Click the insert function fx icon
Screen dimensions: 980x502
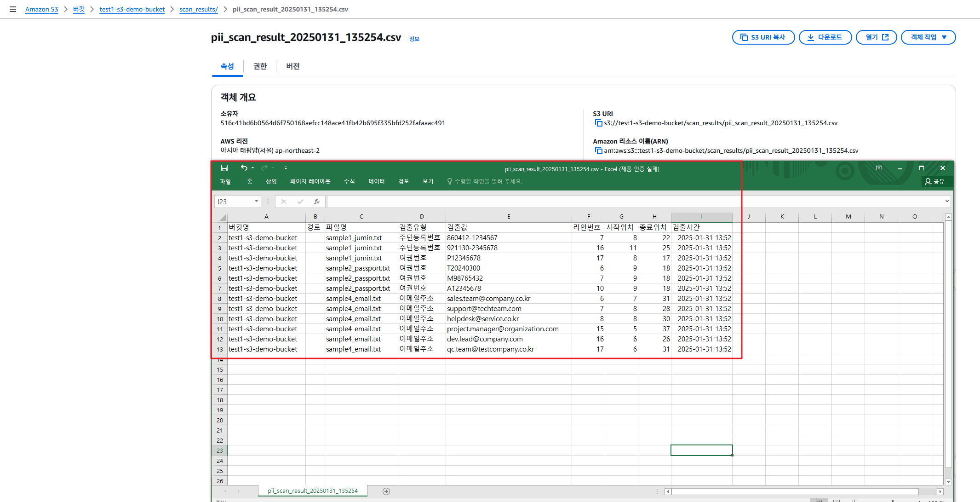tap(316, 202)
